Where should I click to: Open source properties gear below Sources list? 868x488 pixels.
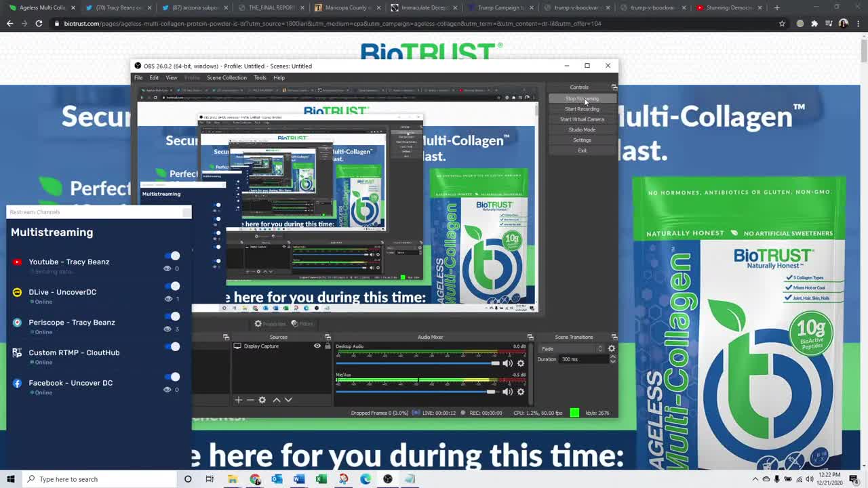pyautogui.click(x=262, y=400)
